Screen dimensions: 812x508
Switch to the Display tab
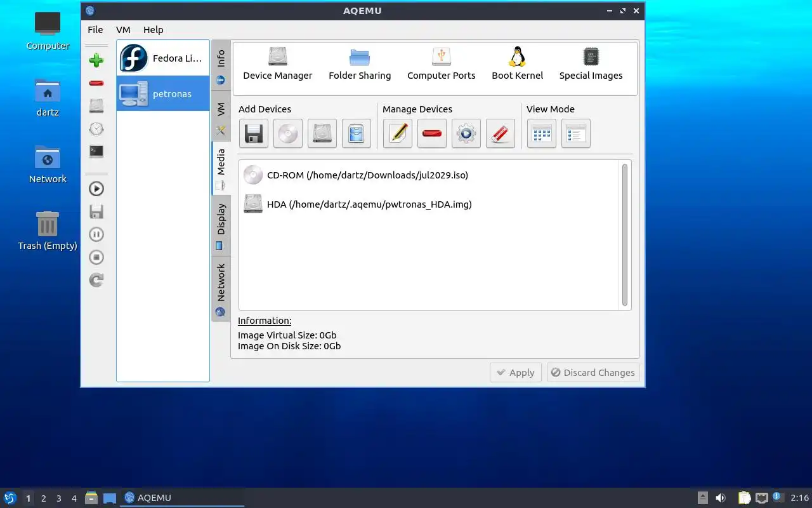pos(221,225)
